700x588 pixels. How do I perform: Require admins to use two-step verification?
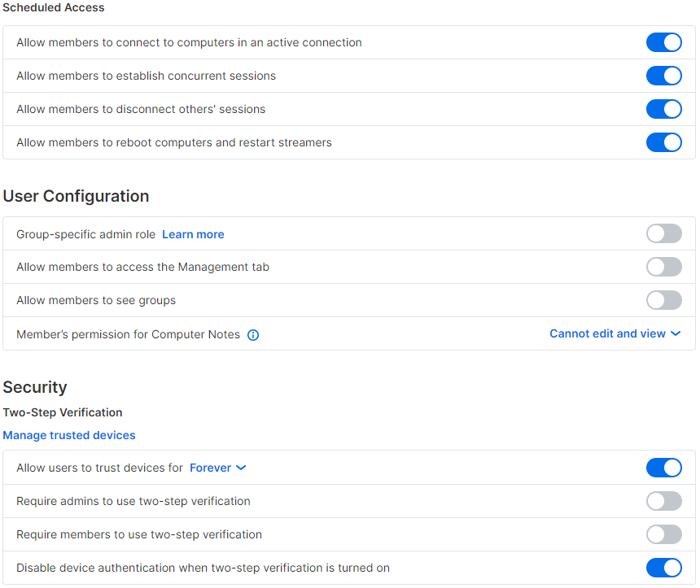664,501
